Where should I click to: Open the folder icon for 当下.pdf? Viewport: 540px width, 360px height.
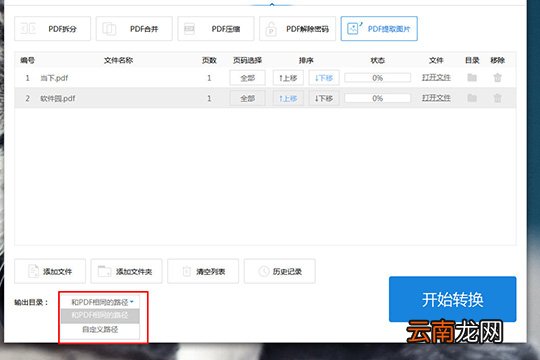(x=472, y=78)
